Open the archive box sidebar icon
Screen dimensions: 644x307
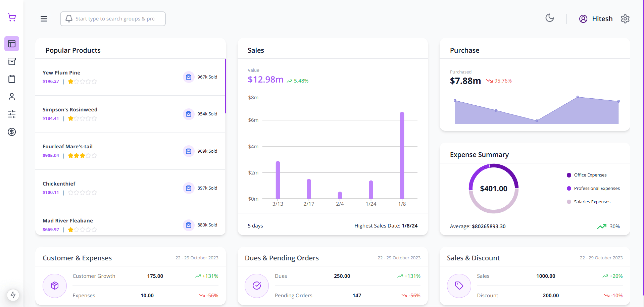click(x=12, y=61)
